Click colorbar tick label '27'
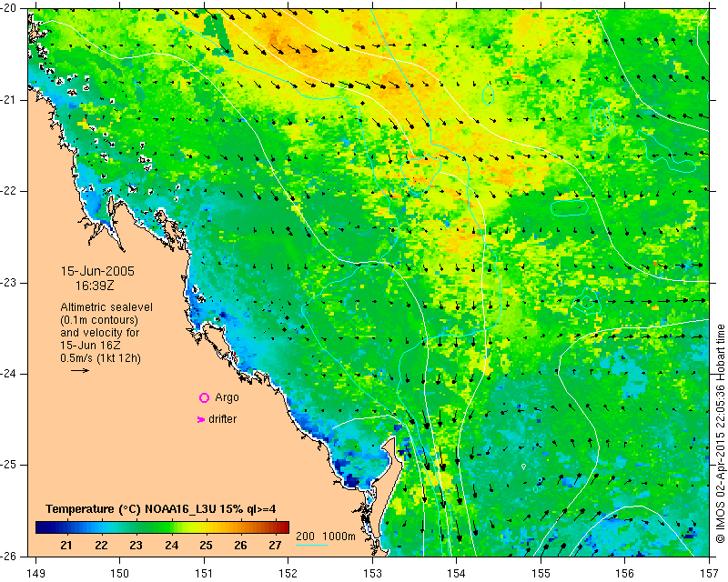728x582 pixels. tap(276, 546)
